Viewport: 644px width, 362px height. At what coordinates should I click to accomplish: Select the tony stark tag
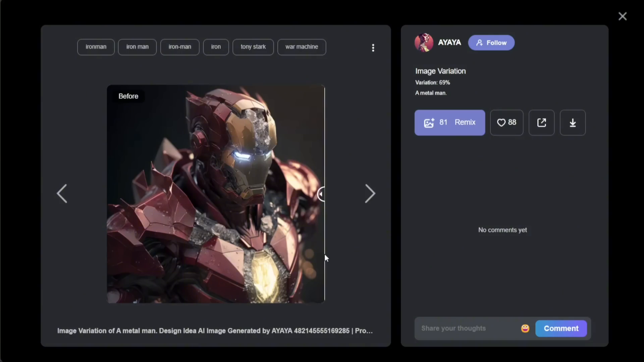coord(253,47)
